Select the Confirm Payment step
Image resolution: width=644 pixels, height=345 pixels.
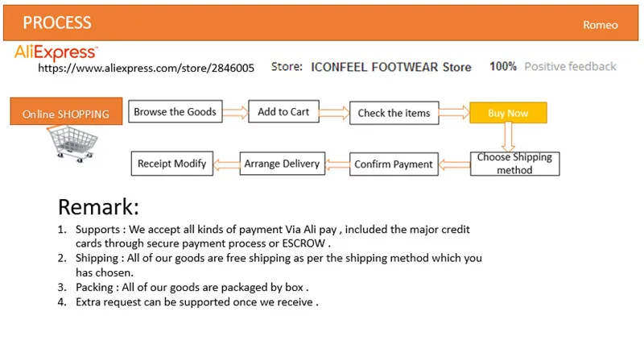point(394,164)
